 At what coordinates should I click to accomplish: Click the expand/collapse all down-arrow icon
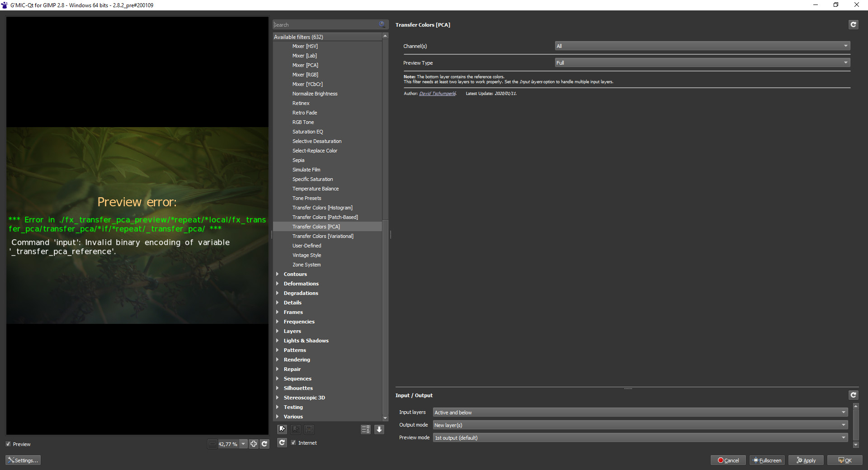tap(379, 429)
